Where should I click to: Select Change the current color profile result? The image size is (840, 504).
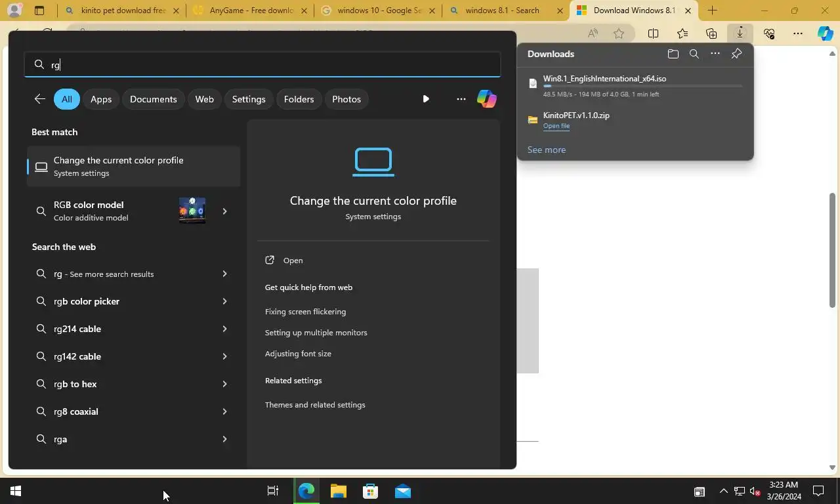pos(134,166)
